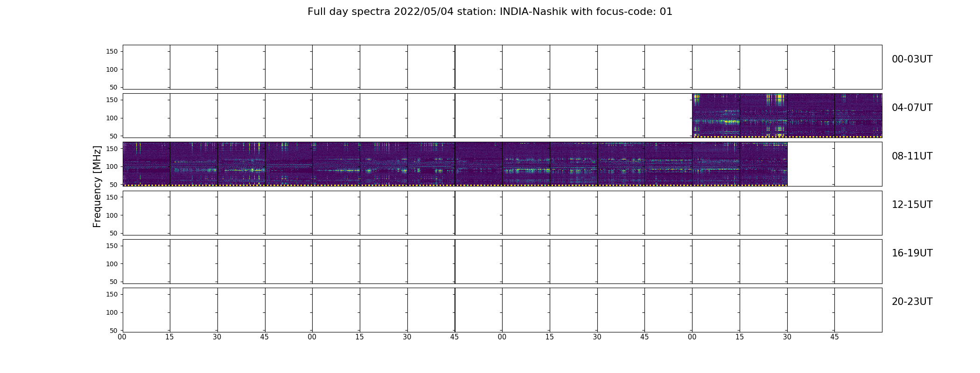The height and width of the screenshot is (373, 980).
Task: Click the 150 tick label of the 12-15UT row
Action: click(x=112, y=197)
